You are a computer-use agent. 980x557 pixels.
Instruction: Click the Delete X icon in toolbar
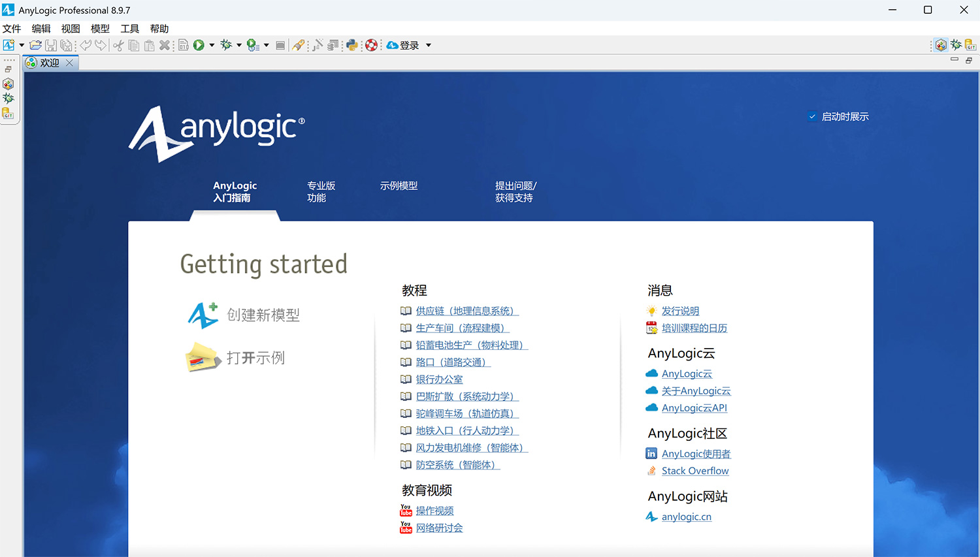coord(165,45)
